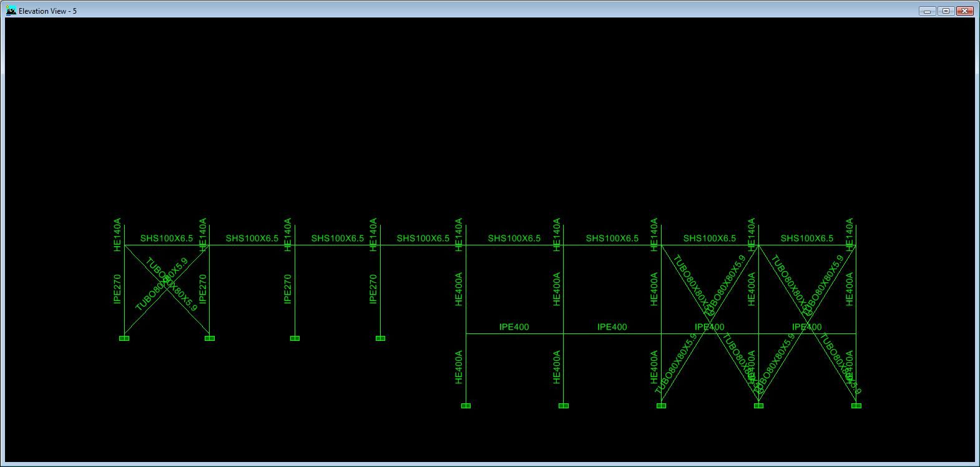Click the support symbol under the leftmost IPE270 column
The image size is (980, 467).
point(124,338)
